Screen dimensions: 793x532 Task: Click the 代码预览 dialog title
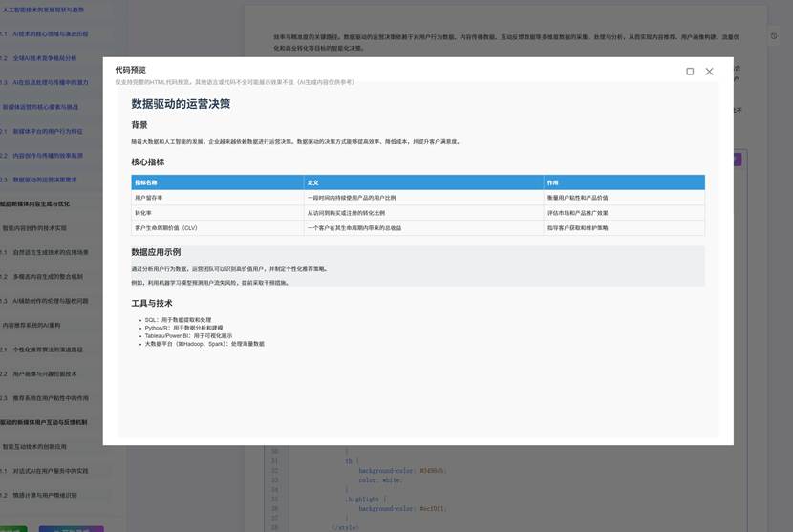click(131, 70)
